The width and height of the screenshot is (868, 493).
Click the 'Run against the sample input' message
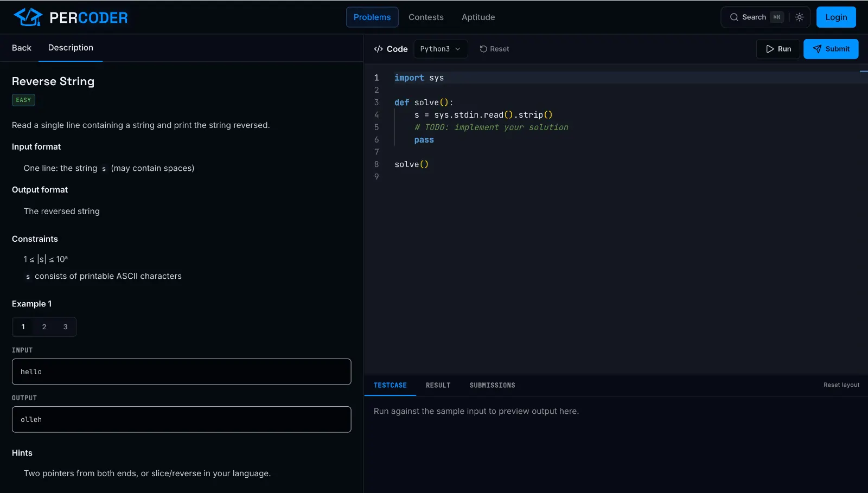[x=476, y=411]
